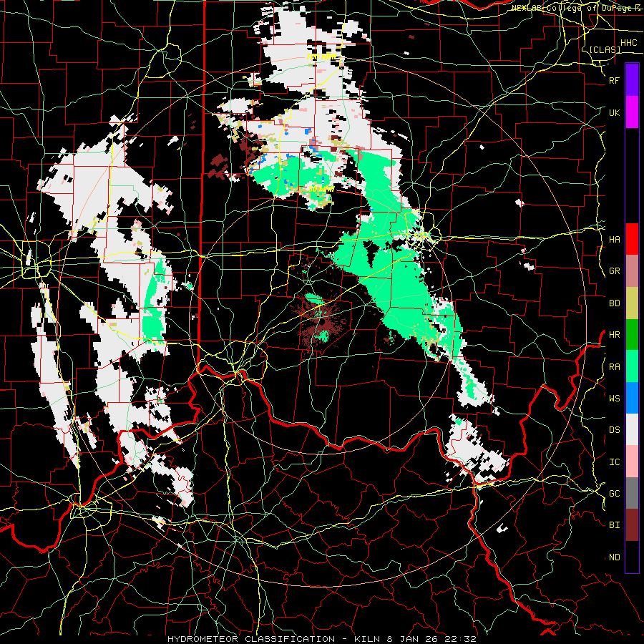
Task: Click the gray GC legend color swatch
Action: pos(632,493)
